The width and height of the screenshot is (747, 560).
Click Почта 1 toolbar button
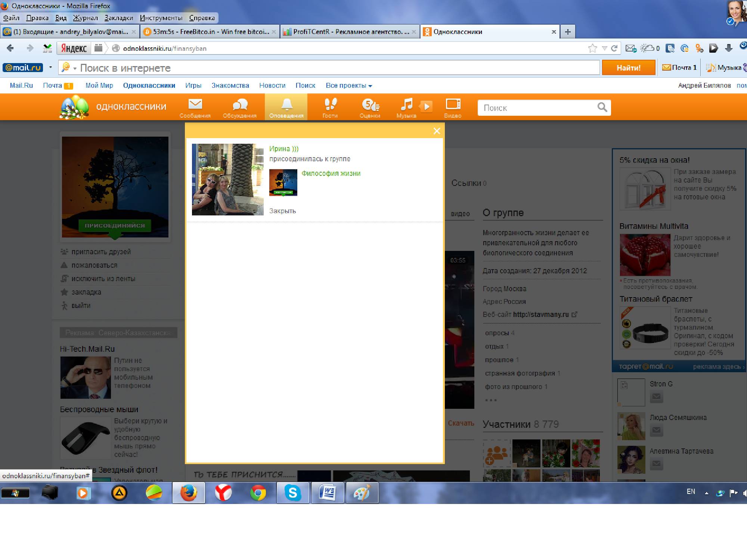pyautogui.click(x=679, y=68)
